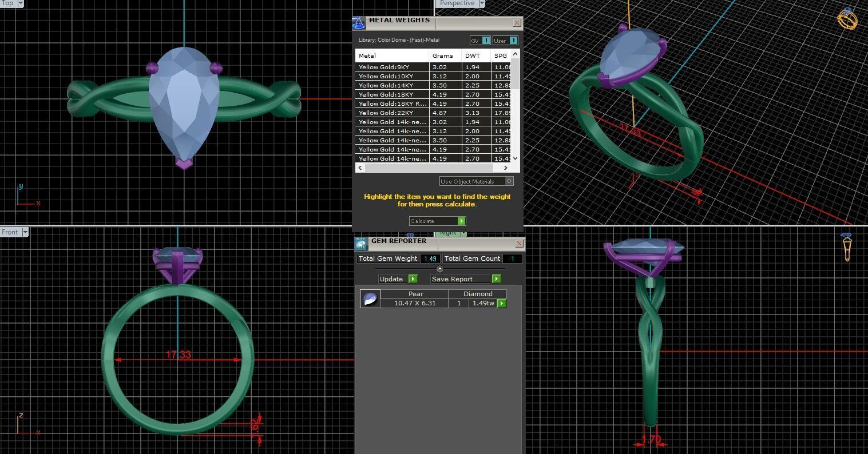
Task: Open the Perspective viewport dropdown arrow
Action: 481,3
